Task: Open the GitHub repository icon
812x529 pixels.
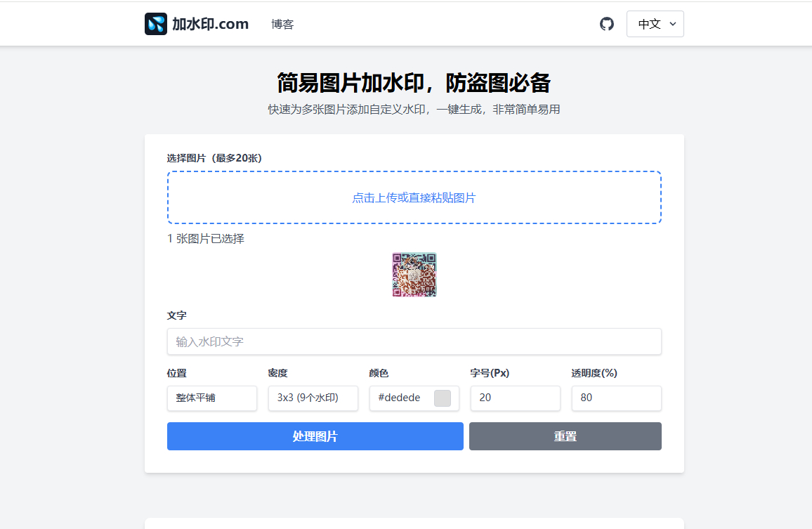Action: pyautogui.click(x=606, y=24)
